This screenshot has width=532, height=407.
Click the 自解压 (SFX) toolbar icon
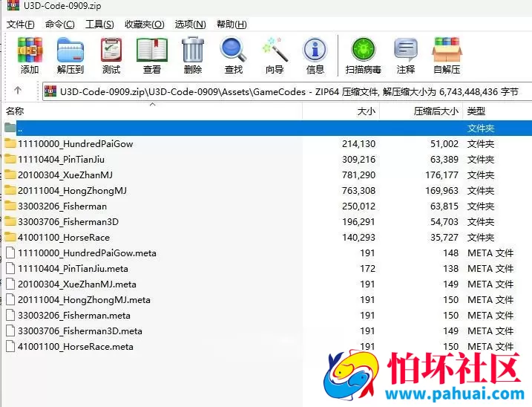(x=447, y=50)
